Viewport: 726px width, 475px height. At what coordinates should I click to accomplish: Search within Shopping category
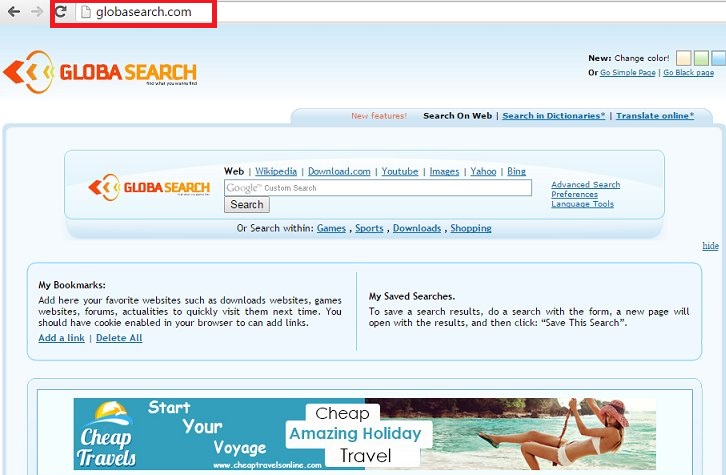[x=471, y=228]
